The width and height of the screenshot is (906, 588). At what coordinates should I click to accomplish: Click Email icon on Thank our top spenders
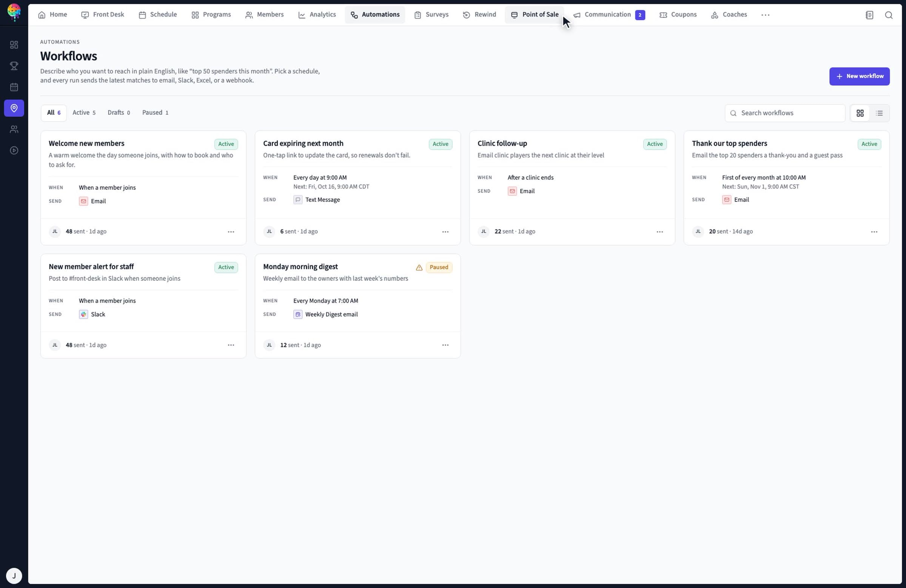click(726, 200)
